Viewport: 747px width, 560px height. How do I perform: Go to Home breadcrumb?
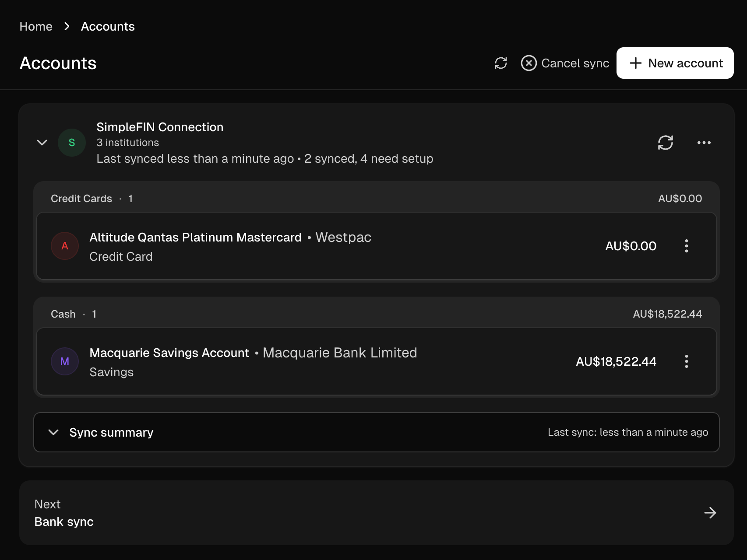click(36, 26)
